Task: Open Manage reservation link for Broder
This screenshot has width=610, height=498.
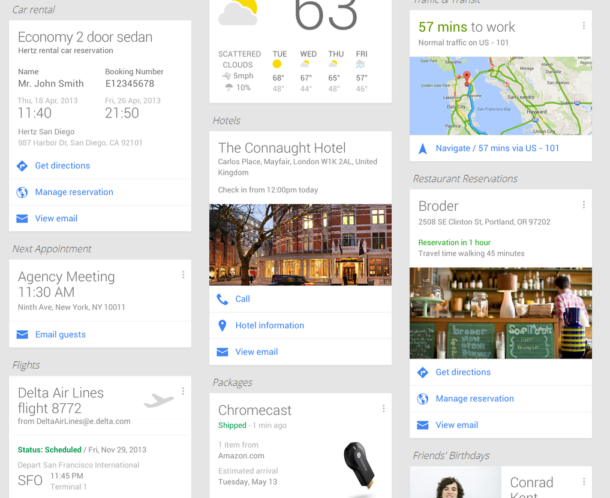Action: [x=474, y=399]
